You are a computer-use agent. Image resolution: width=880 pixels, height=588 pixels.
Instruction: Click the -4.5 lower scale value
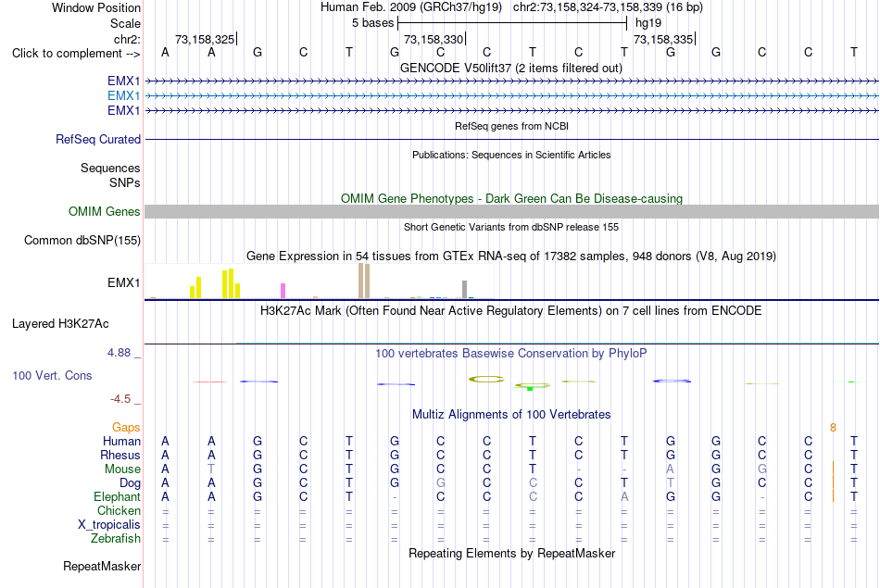tap(120, 399)
